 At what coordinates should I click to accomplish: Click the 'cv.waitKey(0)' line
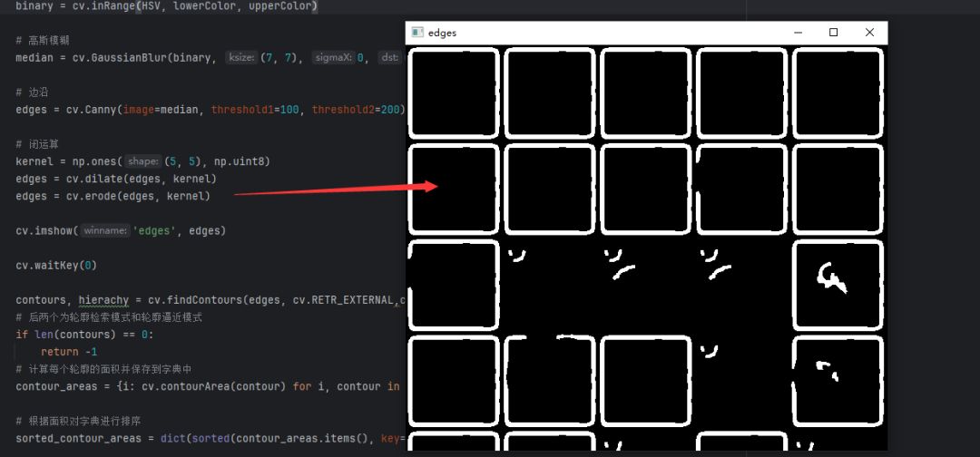[56, 266]
